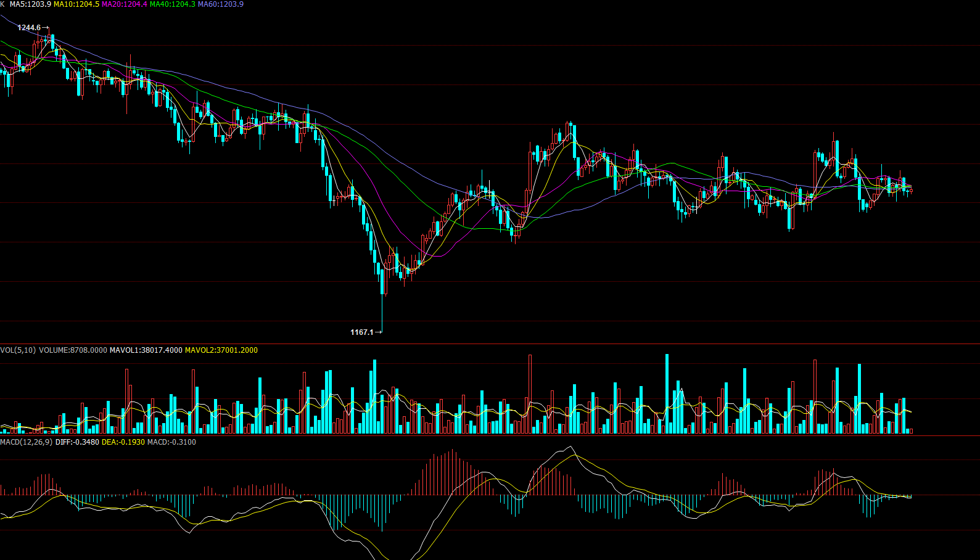Click the MA60:1203.9 moving average label

point(220,4)
